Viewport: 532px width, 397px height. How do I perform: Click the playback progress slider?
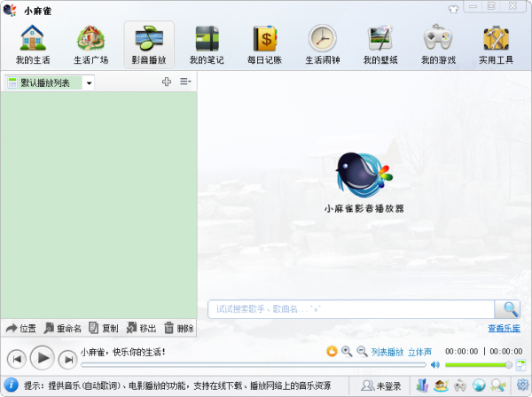coord(253,365)
